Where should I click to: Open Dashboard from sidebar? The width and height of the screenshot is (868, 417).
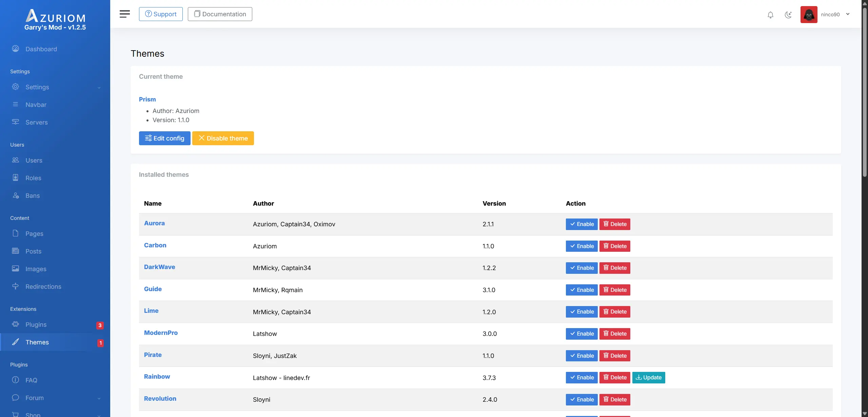(41, 49)
